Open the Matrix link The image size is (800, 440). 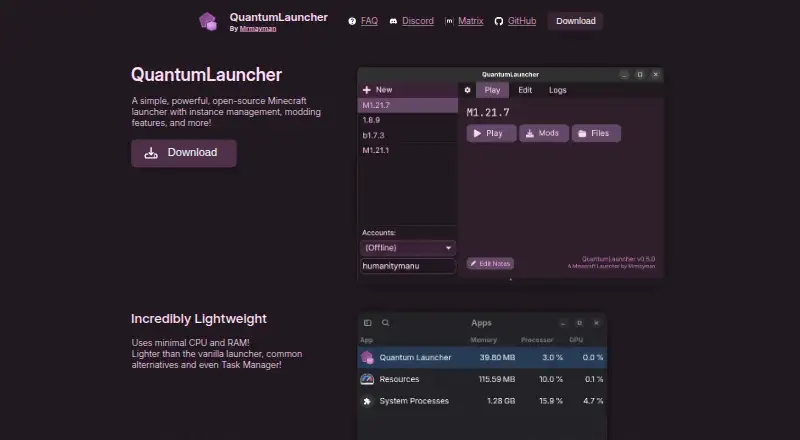(470, 21)
